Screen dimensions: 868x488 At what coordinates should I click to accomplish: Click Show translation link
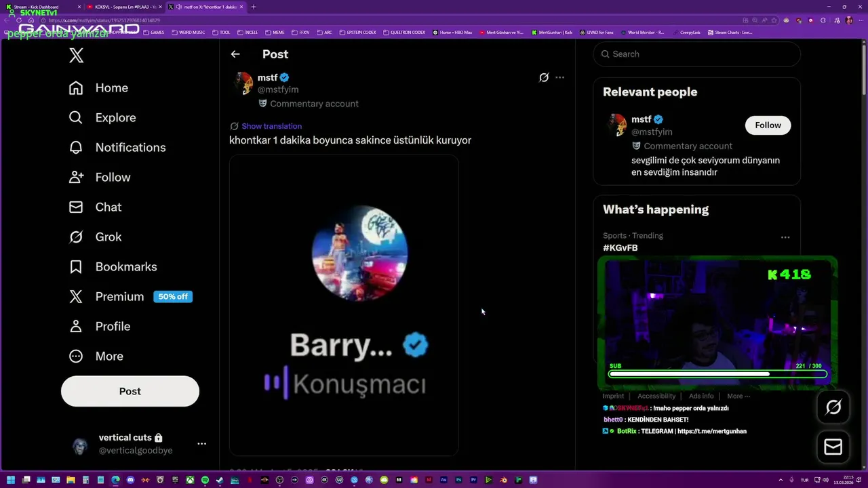271,126
